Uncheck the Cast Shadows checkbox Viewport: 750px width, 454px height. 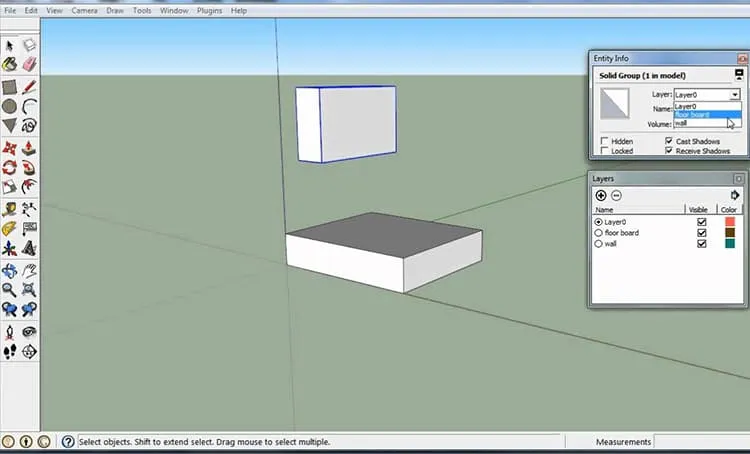pyautogui.click(x=669, y=141)
